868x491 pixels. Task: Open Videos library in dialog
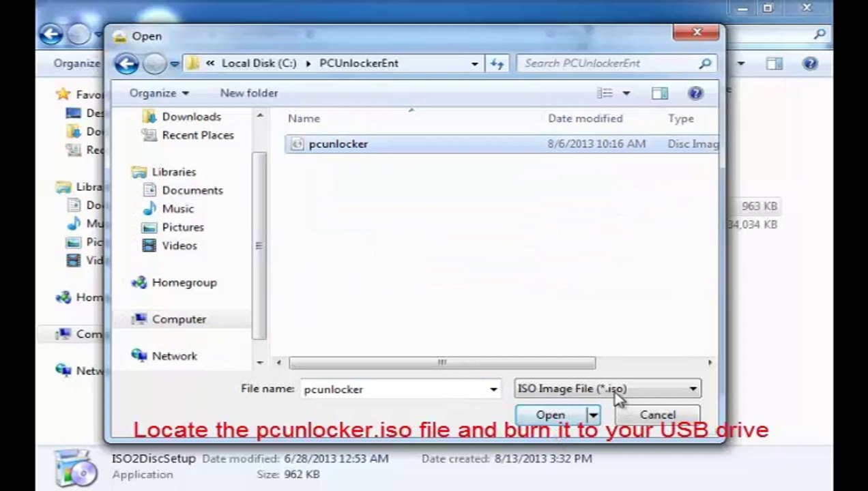pos(179,245)
